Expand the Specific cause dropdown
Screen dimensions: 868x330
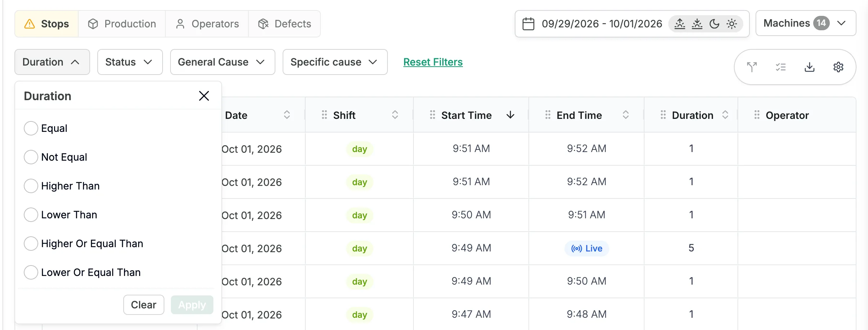coord(335,62)
